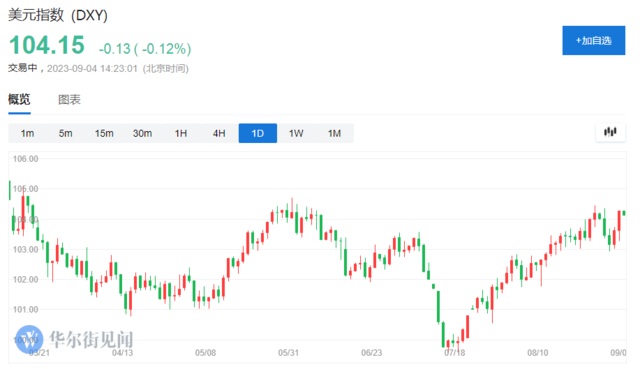The image size is (640, 369).
Task: Select the 1H timeframe
Action: (x=181, y=133)
